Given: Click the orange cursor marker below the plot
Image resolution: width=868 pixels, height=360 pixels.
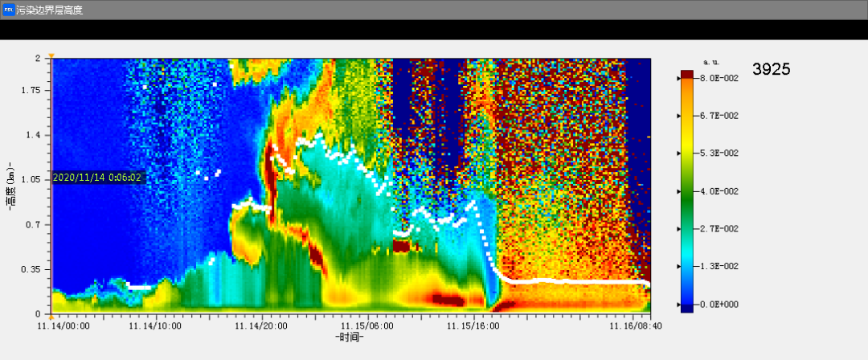Looking at the screenshot, I should (x=51, y=317).
